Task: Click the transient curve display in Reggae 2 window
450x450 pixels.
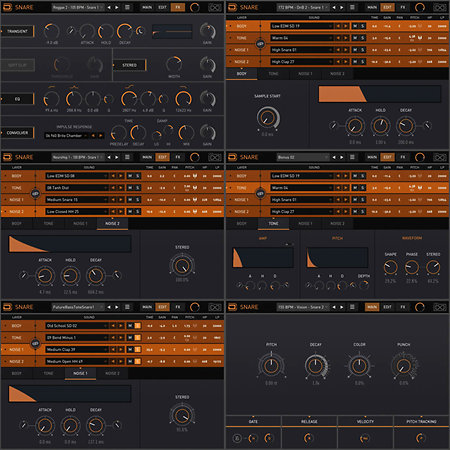Action: 172,32
